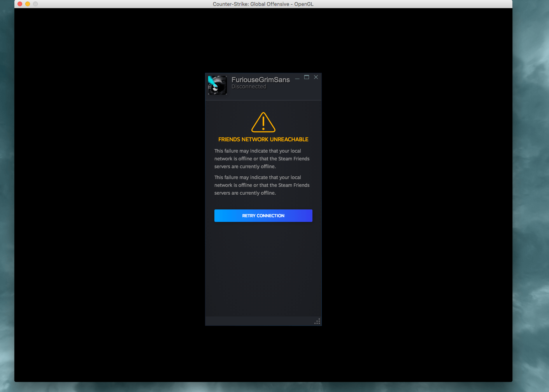Click the FuriouseGrimSans username

(261, 80)
